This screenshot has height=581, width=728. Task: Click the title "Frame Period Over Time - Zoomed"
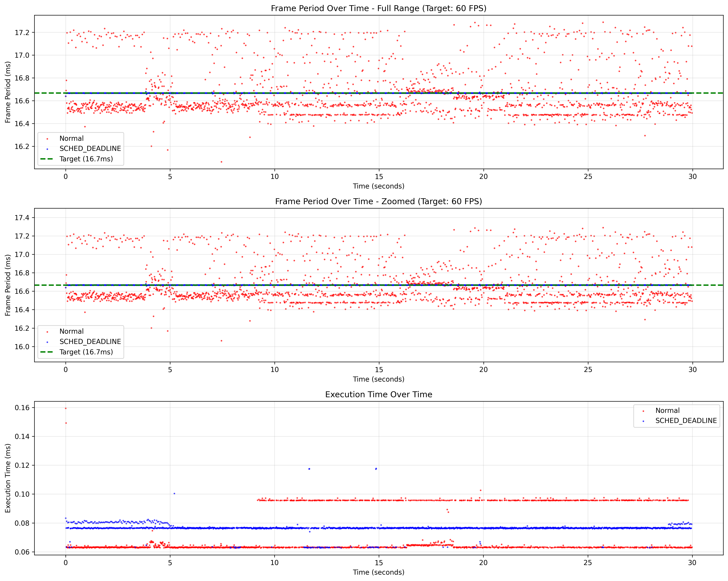coord(379,202)
